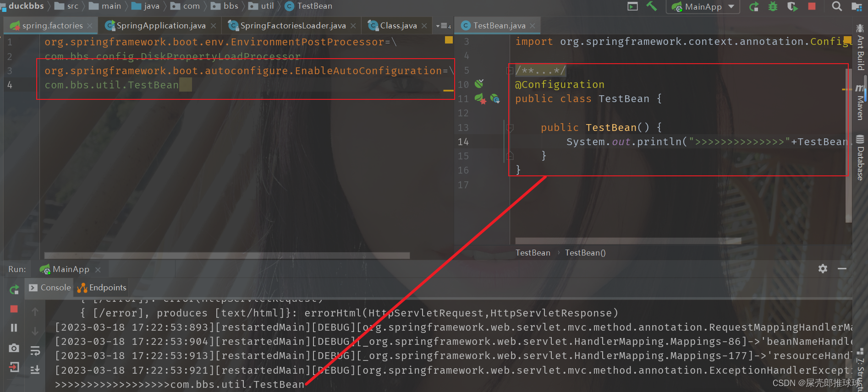Click bbs package in breadcrumb
Viewport: 868px width, 392px height.
point(225,6)
